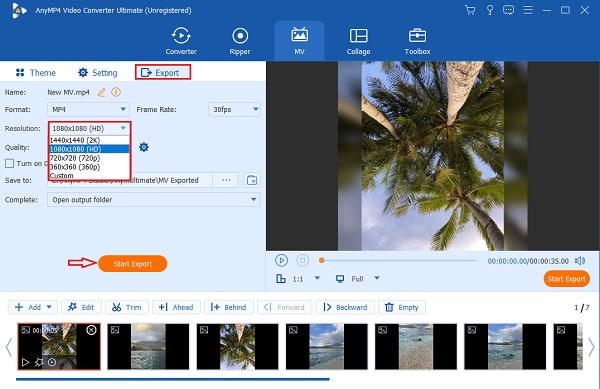
Task: Choose 360x360 (360p) resolution
Action: point(90,167)
